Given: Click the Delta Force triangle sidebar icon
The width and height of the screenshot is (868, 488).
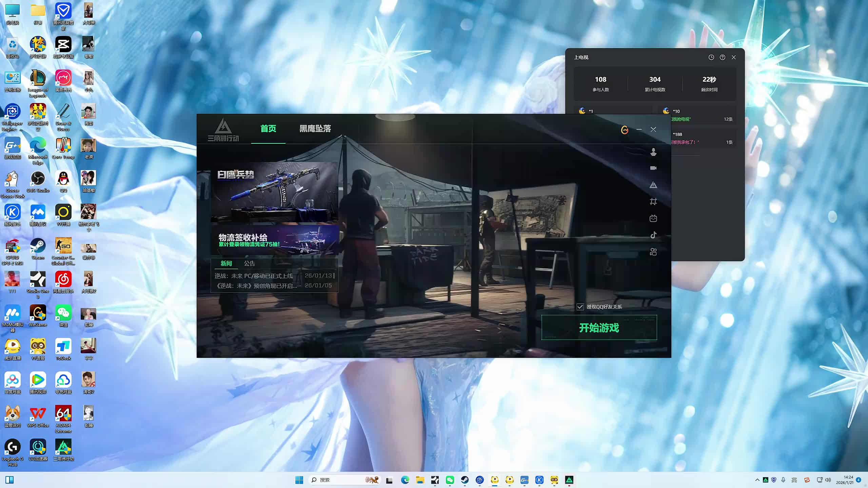Looking at the screenshot, I should pyautogui.click(x=653, y=185).
